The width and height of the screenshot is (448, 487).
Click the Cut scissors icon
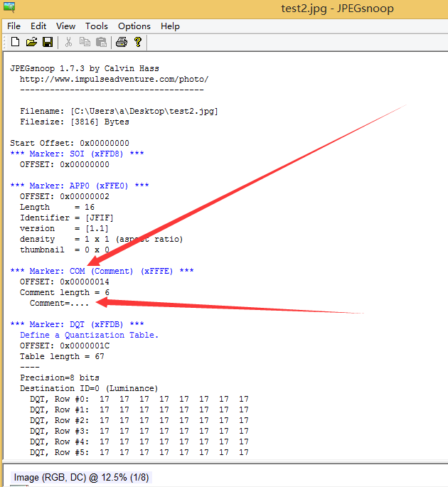coord(68,42)
